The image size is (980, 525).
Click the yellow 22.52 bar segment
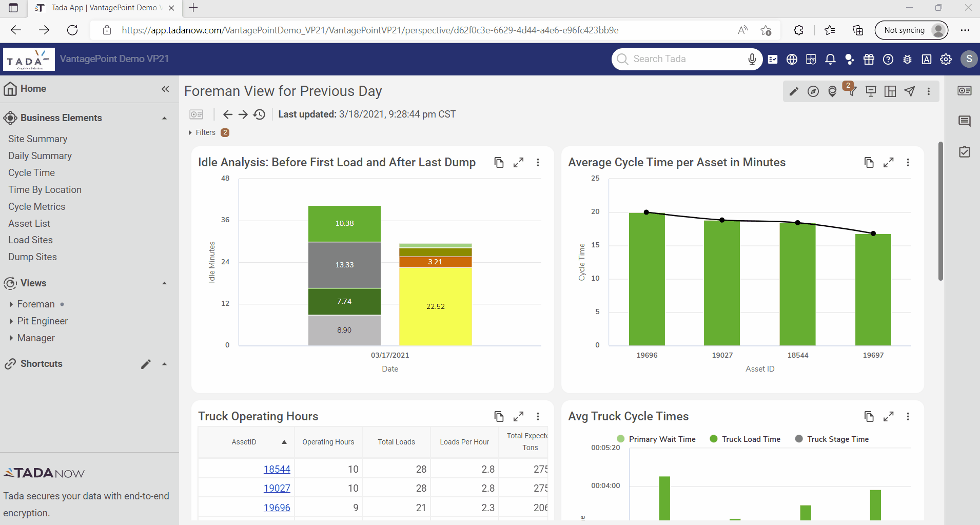435,306
